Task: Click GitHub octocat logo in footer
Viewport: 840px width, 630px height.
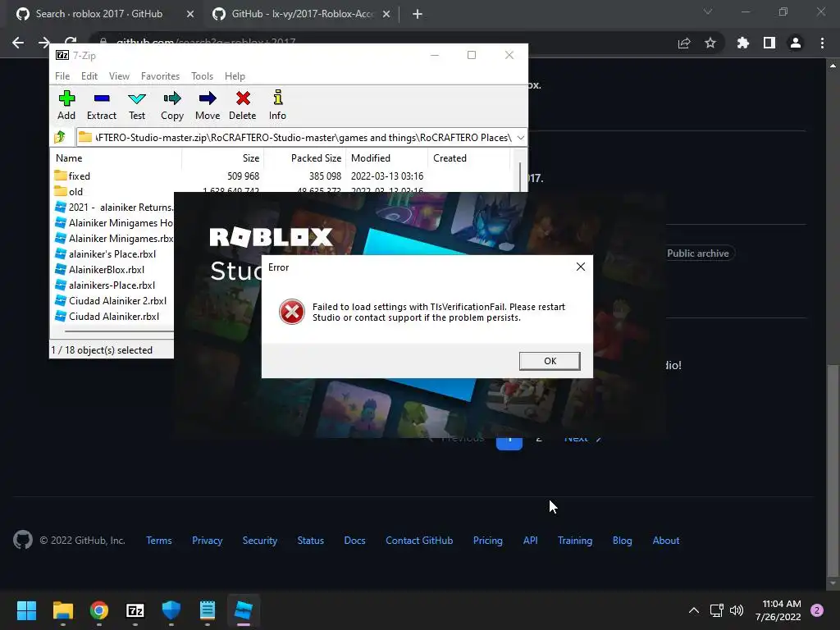Action: tap(23, 540)
